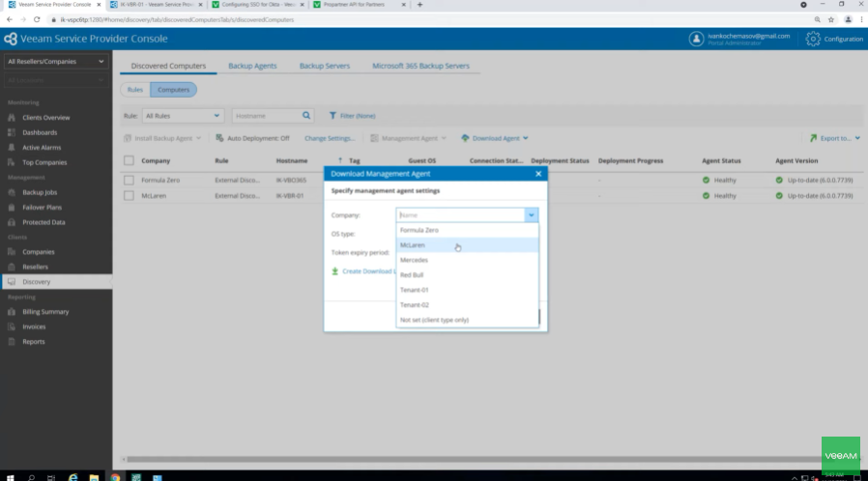This screenshot has height=481, width=868.
Task: Click the Company Name input field
Action: [x=460, y=215]
